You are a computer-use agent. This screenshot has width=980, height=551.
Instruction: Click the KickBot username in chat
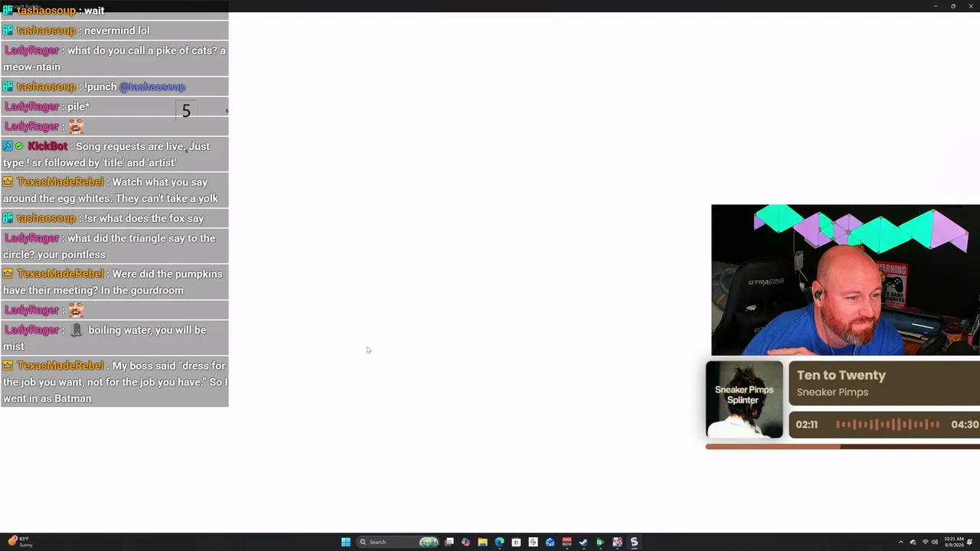point(47,146)
